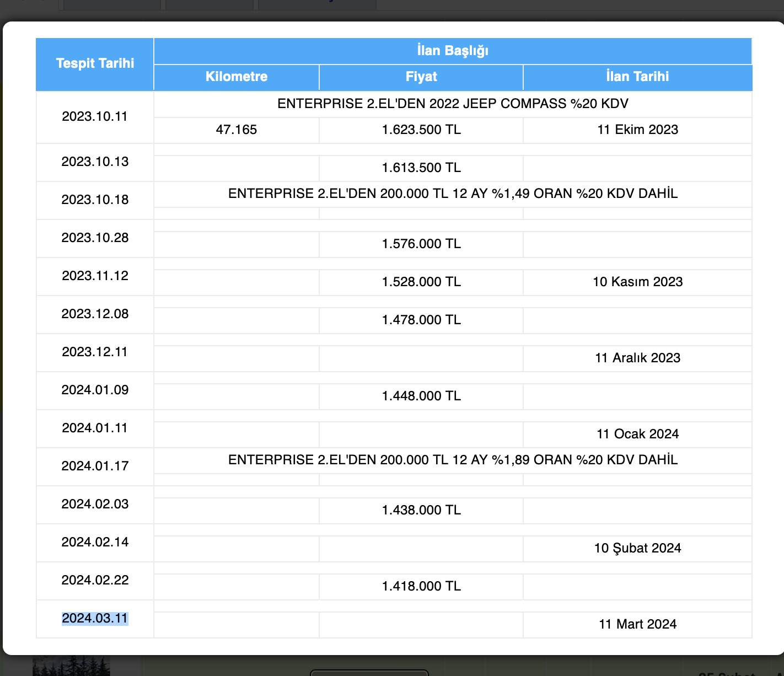This screenshot has height=676, width=784.
Task: Select the 2024.01.09 detection date
Action: pyautogui.click(x=95, y=390)
